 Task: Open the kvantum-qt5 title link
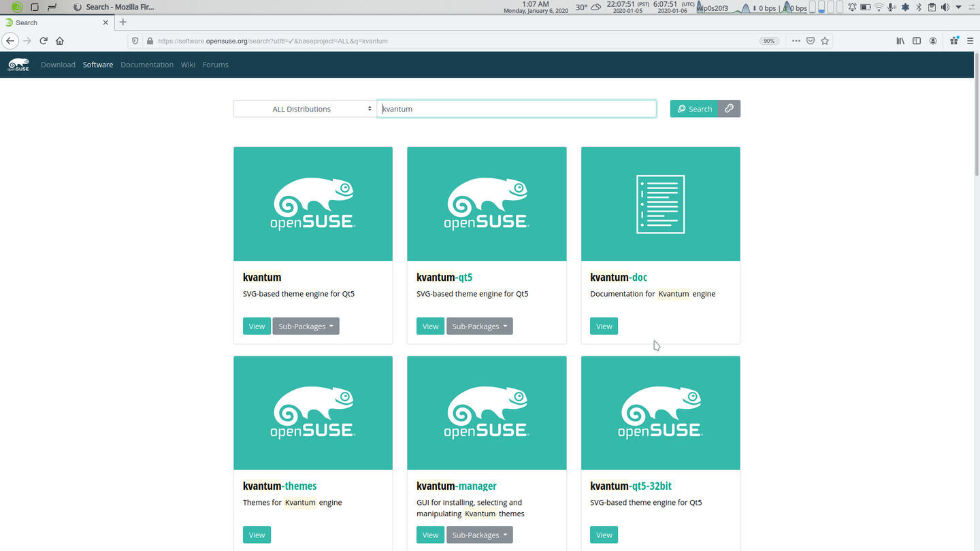click(x=444, y=278)
